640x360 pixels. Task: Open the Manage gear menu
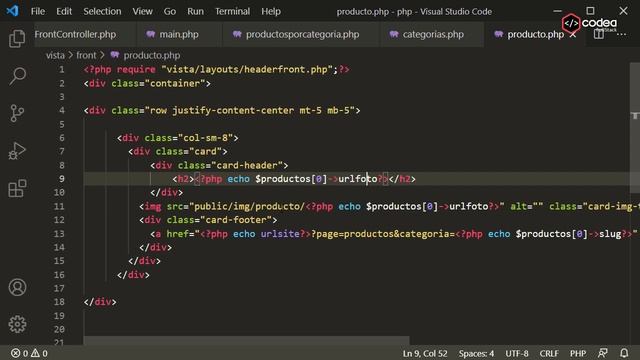[x=17, y=324]
